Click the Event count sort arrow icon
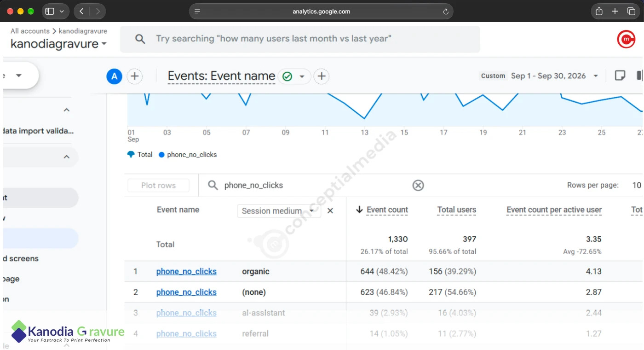This screenshot has height=350, width=644. (360, 210)
